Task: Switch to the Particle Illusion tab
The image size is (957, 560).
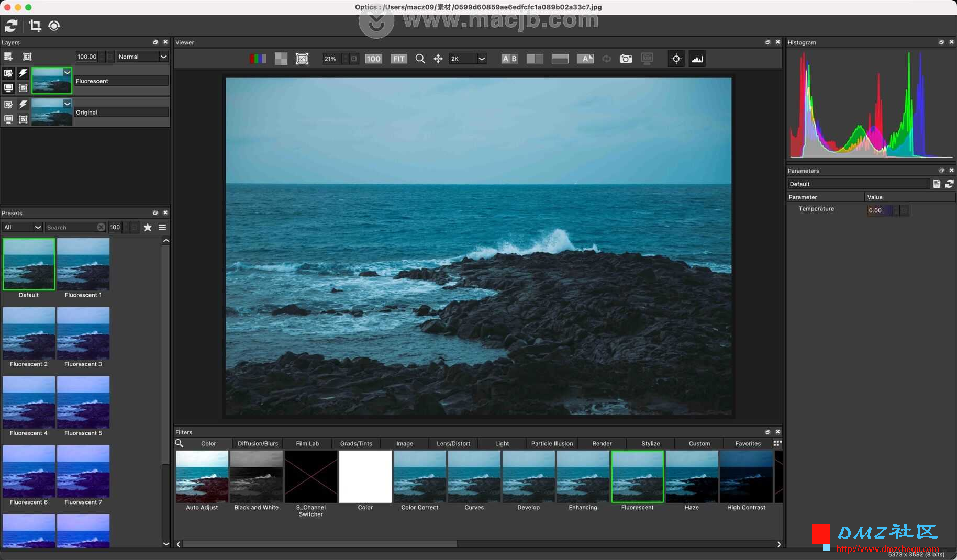Action: click(x=552, y=443)
